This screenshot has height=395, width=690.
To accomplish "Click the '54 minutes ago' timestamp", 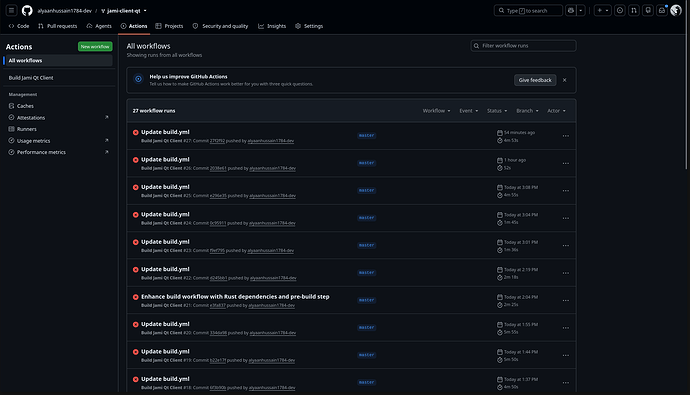I will point(519,132).
